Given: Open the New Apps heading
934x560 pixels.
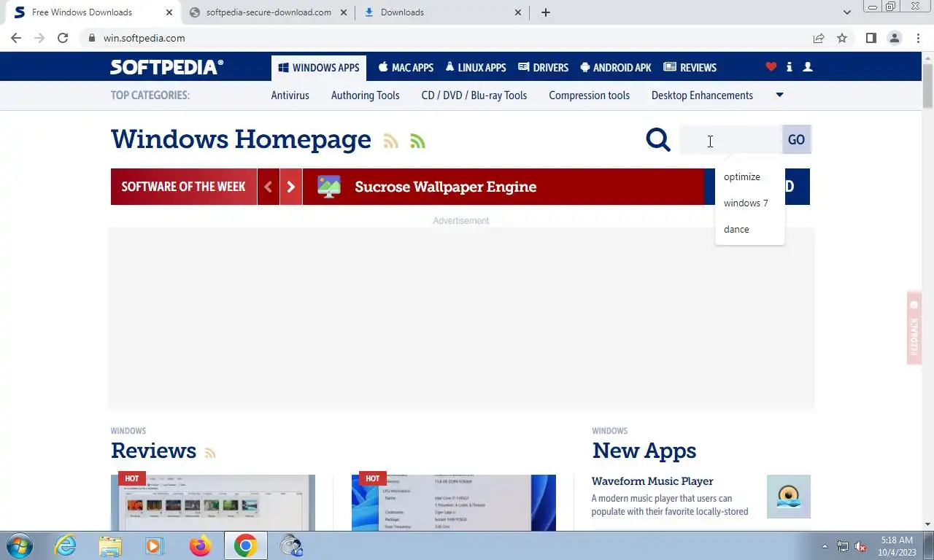Looking at the screenshot, I should [x=644, y=451].
